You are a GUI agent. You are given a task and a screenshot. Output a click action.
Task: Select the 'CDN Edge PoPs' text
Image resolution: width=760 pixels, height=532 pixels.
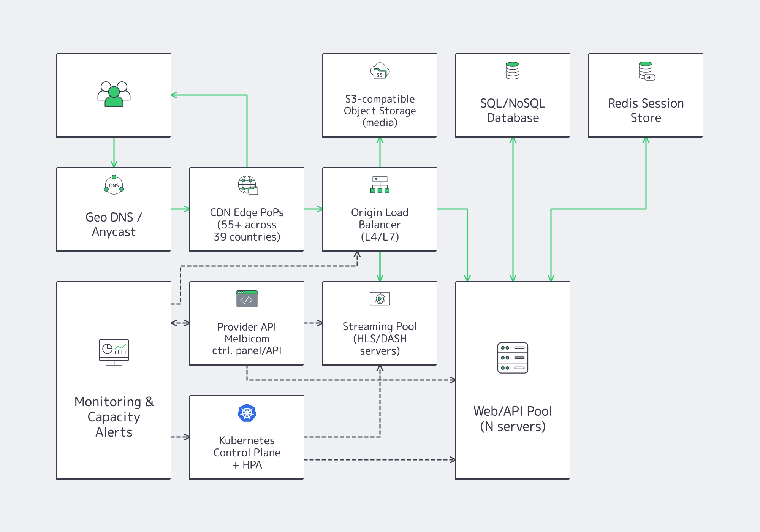pos(247,212)
